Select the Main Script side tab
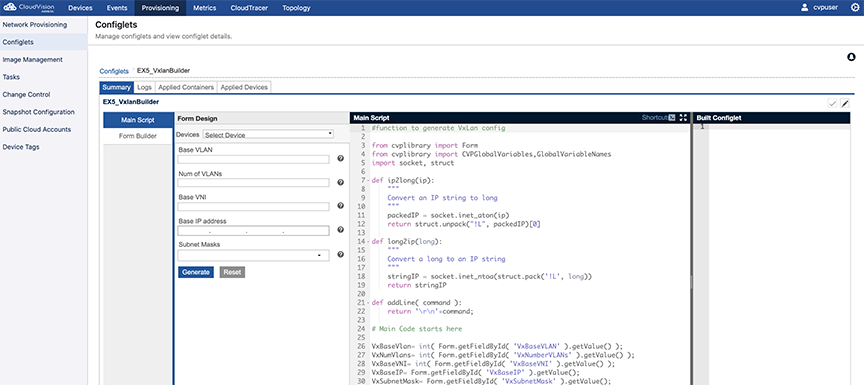864x385 pixels. 138,120
